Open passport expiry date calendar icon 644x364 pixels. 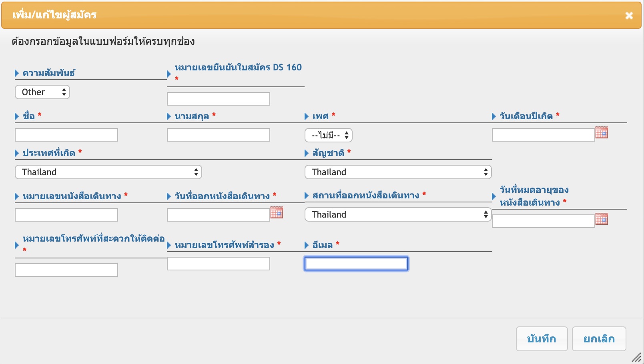pos(601,219)
